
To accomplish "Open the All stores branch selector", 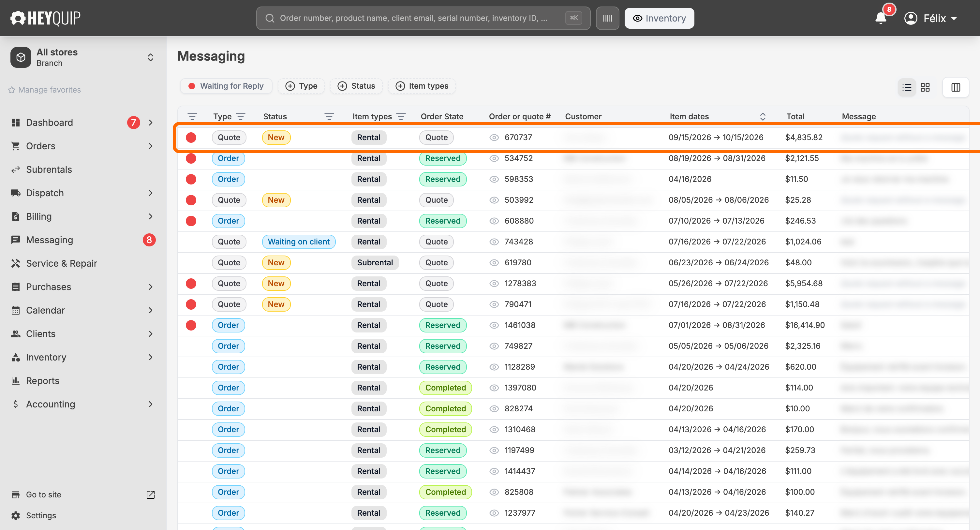I will pos(83,57).
